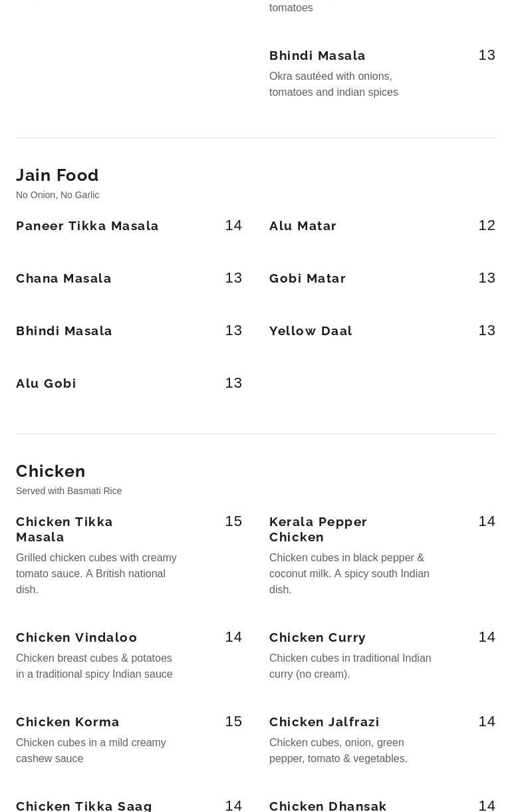Select the Alu Matar dish
512x812 pixels.
303,226
